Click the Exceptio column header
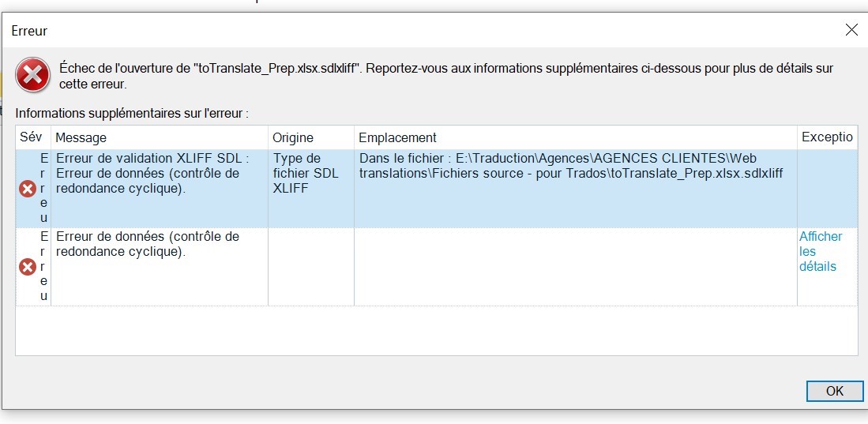The width and height of the screenshot is (868, 424). [x=828, y=137]
